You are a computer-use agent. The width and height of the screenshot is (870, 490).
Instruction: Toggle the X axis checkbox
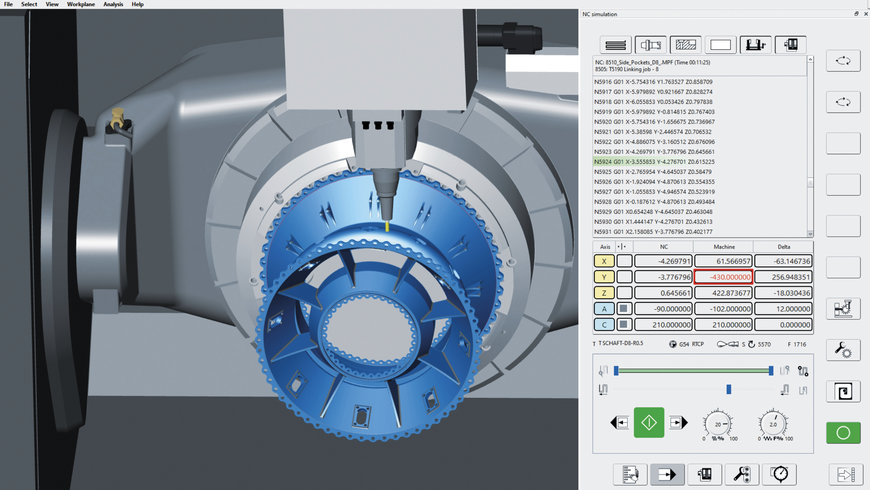coord(624,261)
